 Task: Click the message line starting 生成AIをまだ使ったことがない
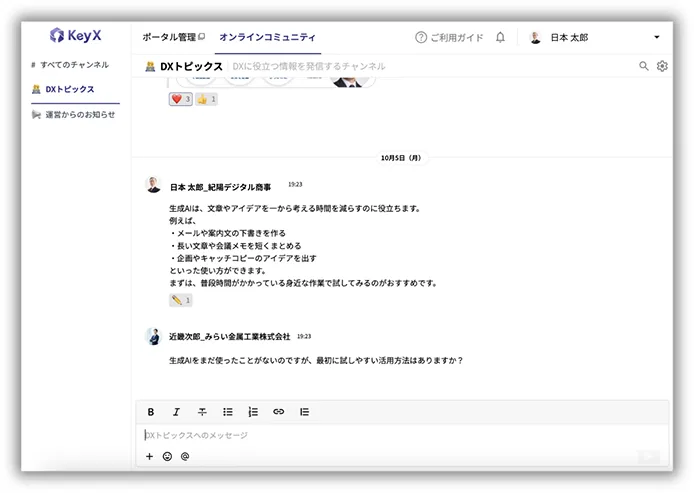coord(316,361)
